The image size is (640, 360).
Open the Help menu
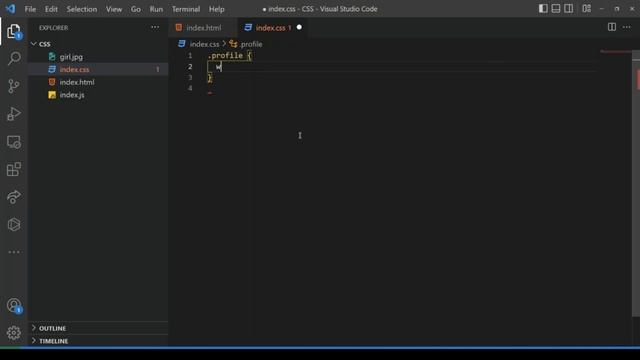217,9
